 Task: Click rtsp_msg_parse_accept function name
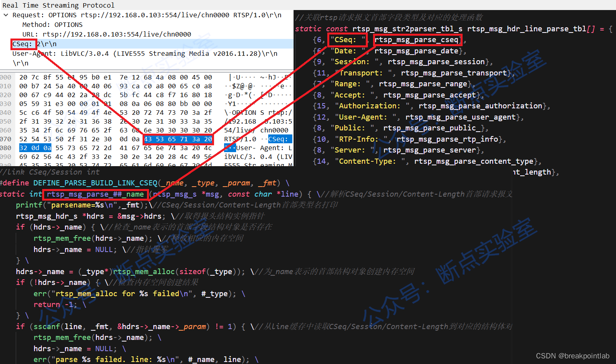[x=430, y=95]
